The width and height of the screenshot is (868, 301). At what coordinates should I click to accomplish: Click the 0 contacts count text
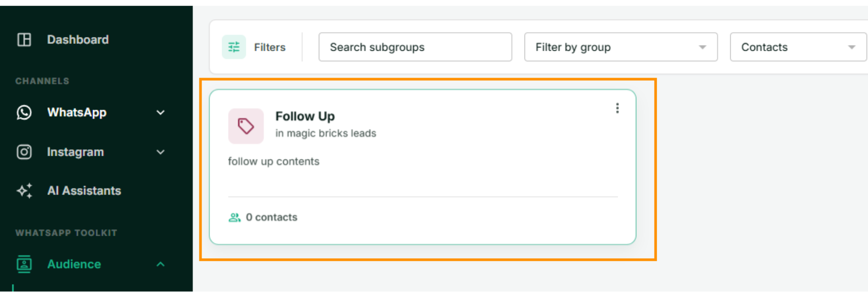pyautogui.click(x=271, y=217)
